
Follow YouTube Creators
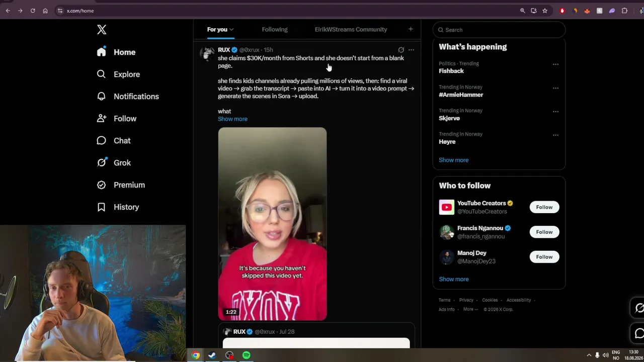tap(544, 207)
